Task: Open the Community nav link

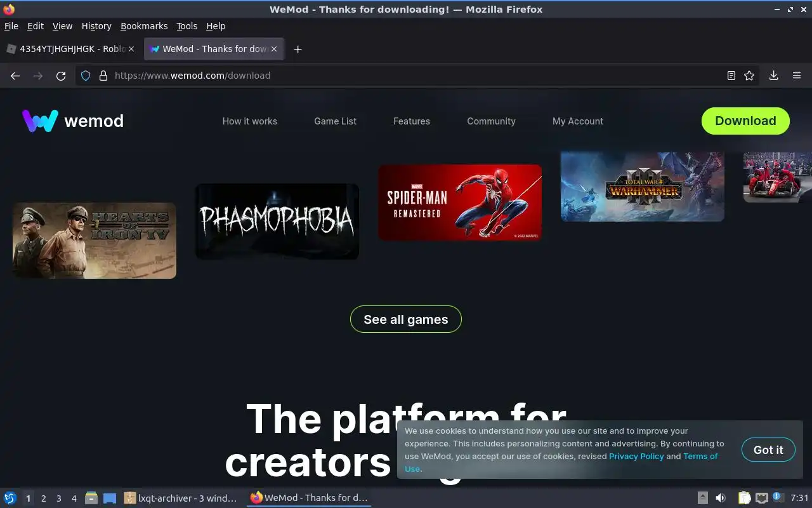Action: click(491, 121)
